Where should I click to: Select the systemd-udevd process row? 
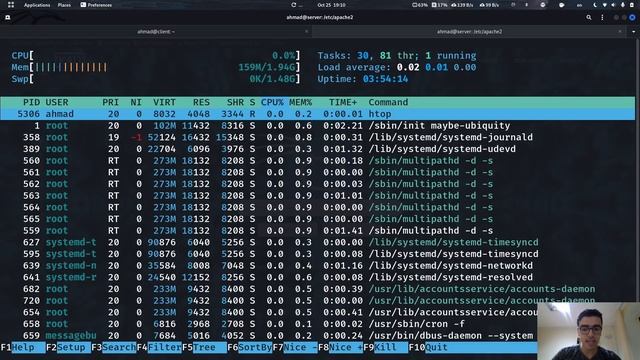click(x=318, y=149)
